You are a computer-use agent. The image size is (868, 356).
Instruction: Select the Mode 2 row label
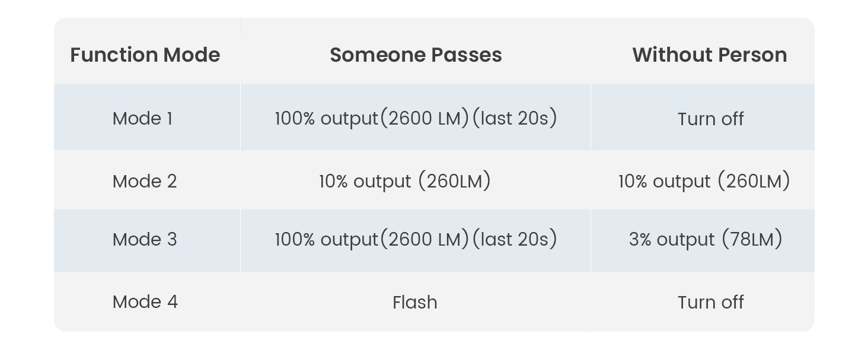[x=145, y=181]
